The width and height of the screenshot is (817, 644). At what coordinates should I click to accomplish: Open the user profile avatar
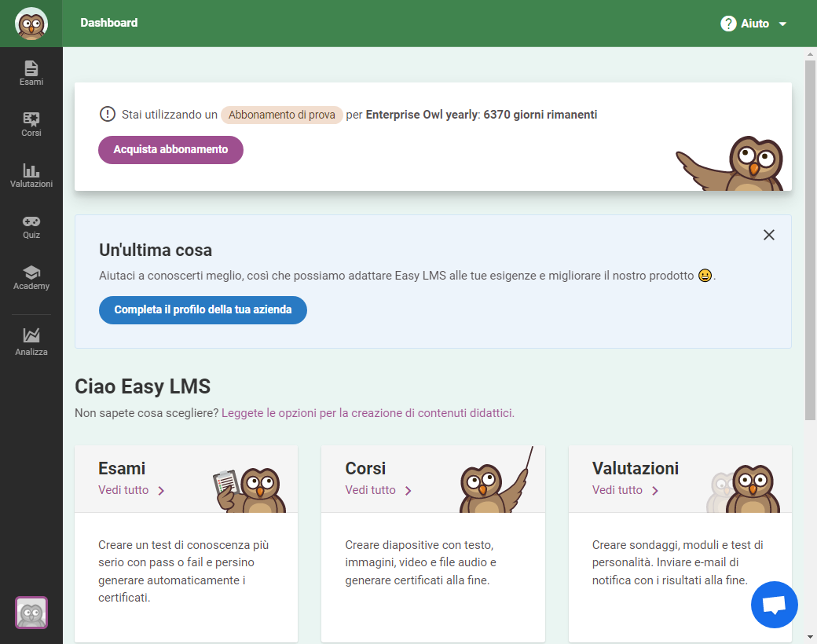(x=31, y=613)
